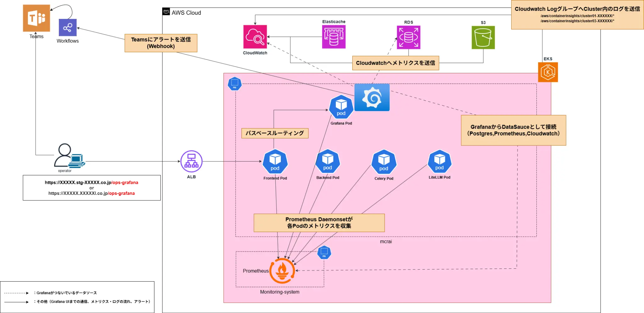Click the namespace badge near Monitoring-system
Viewport: 644px width, 313px height.
[324, 252]
